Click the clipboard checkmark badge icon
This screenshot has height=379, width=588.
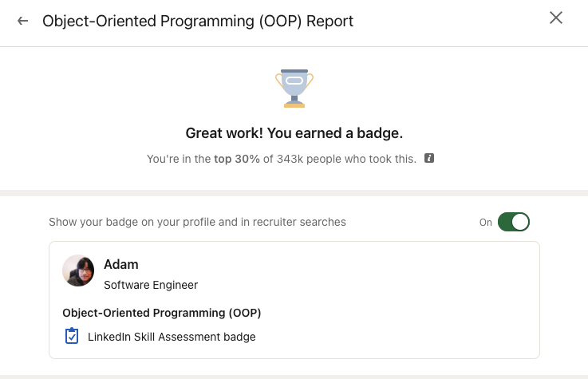click(x=72, y=336)
